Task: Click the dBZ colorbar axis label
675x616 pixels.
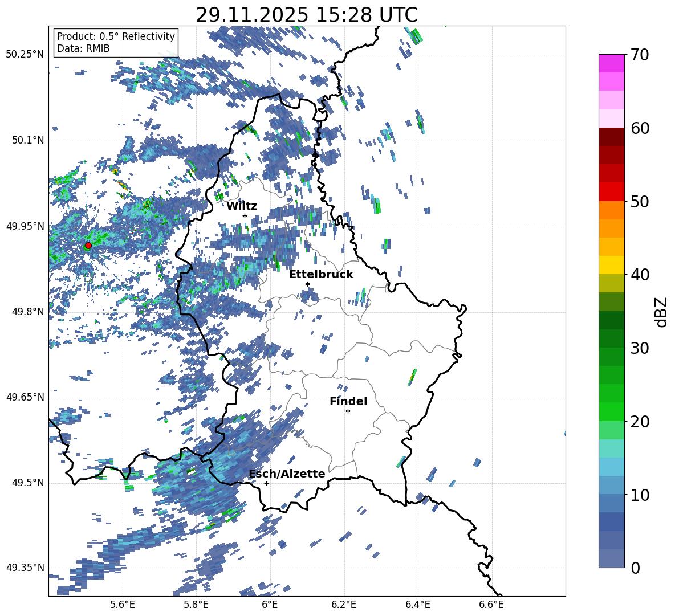Action: click(x=661, y=312)
